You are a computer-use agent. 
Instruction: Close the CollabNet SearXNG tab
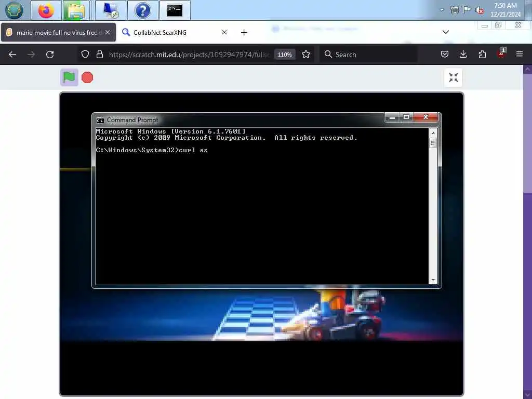coord(224,32)
